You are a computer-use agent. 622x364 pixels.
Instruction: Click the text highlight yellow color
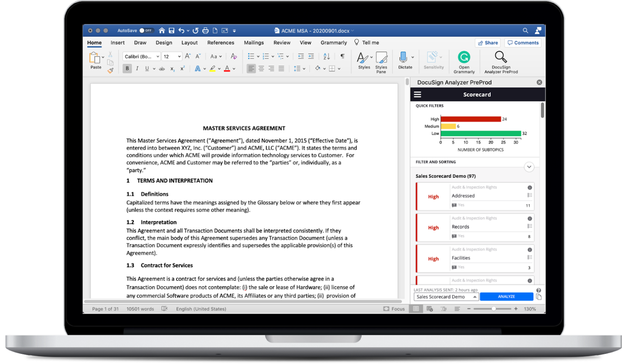coord(213,68)
